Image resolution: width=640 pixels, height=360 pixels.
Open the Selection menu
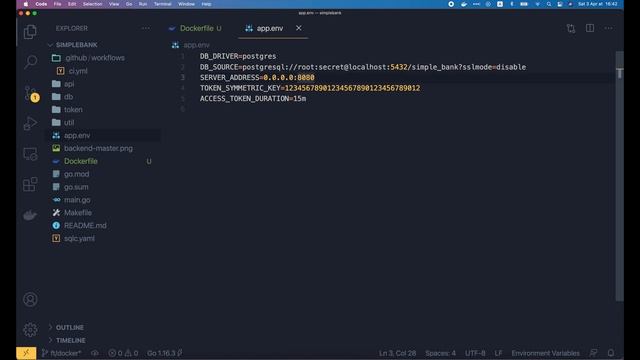93,4
